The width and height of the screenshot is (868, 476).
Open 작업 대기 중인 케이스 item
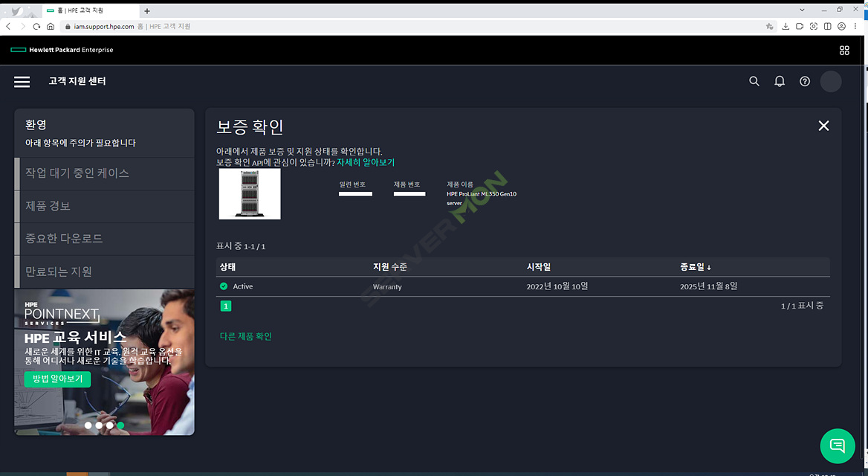coord(104,173)
